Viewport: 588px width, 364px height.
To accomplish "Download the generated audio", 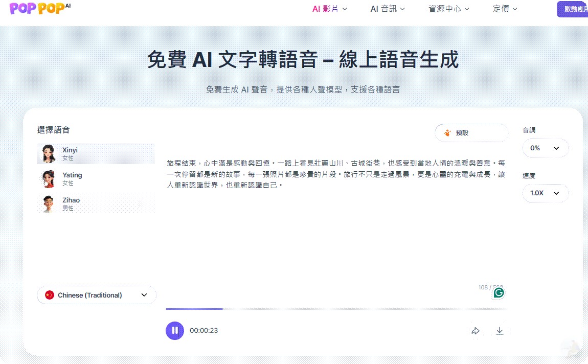I will pos(500,331).
